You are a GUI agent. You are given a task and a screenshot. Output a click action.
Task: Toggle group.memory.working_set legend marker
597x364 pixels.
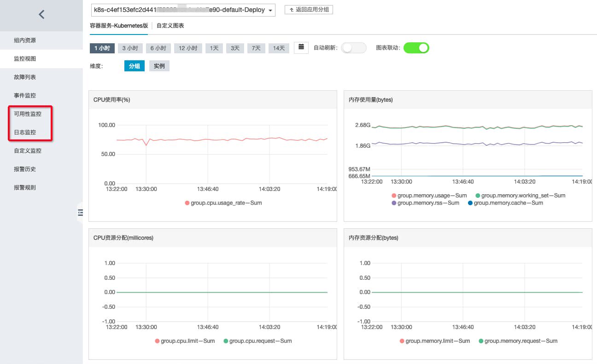click(x=478, y=196)
